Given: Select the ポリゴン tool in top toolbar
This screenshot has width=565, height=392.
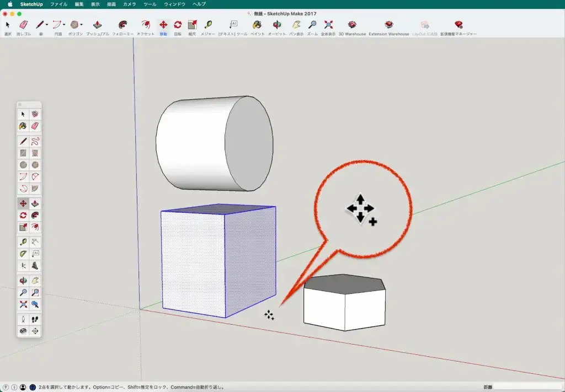Looking at the screenshot, I should pos(74,25).
